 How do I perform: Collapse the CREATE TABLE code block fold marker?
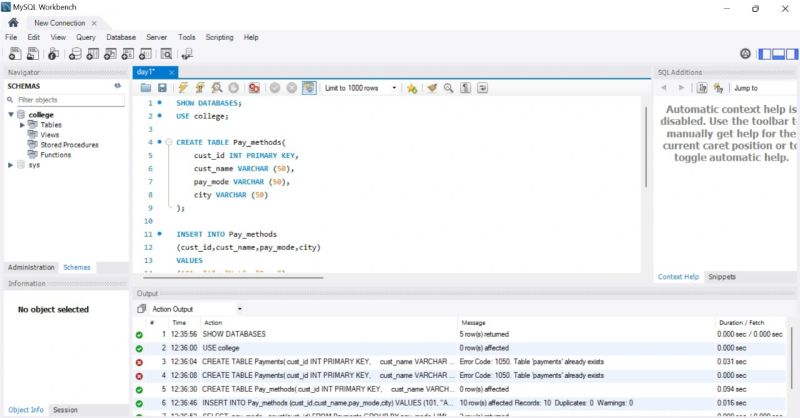pos(167,142)
